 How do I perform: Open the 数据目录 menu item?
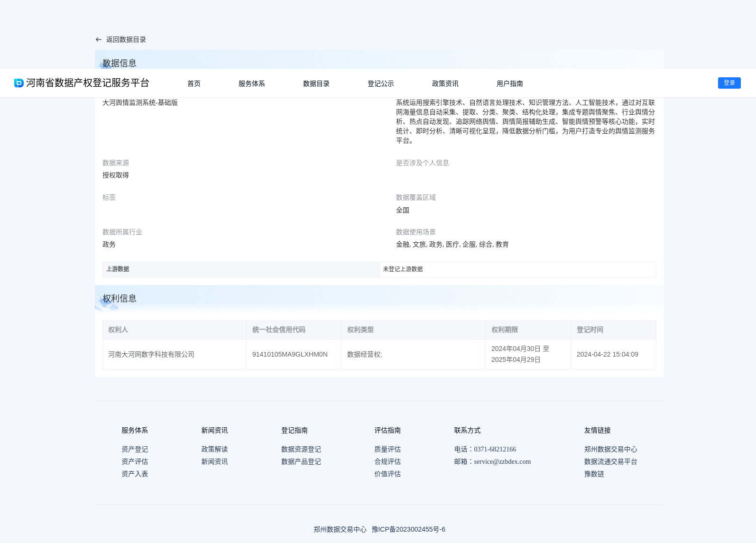(316, 83)
